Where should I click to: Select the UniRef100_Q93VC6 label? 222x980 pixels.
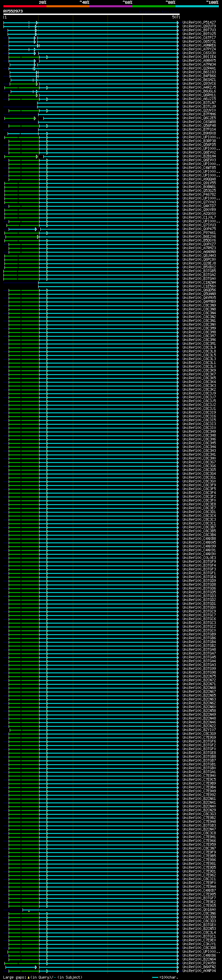(199, 83)
